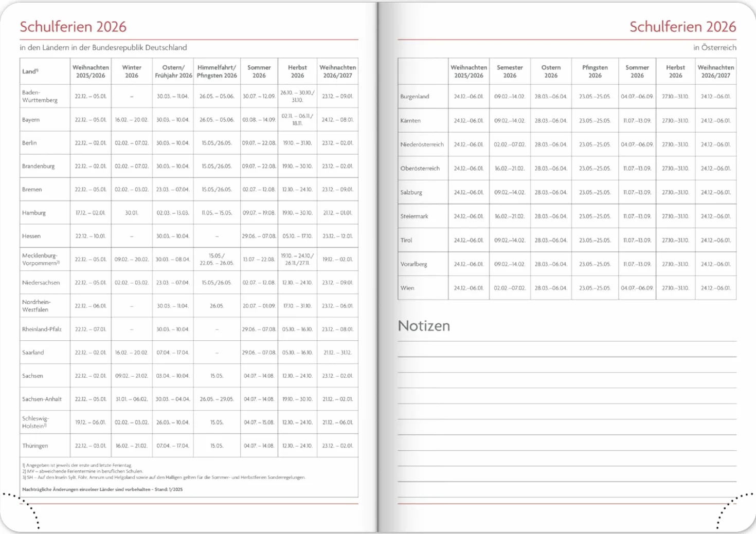Click Berlin's Sommer 2026 cell '09.07. – 22.08.'
Image resolution: width=756 pixels, height=534 pixels.
(259, 143)
